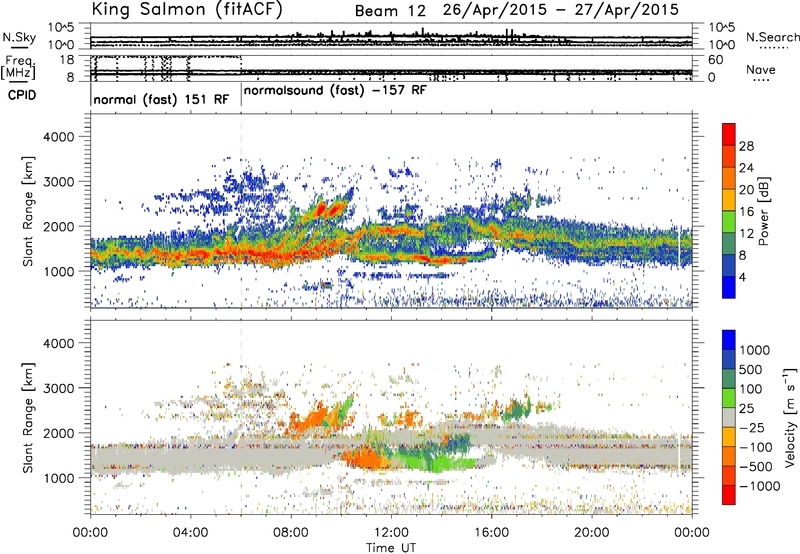The height and width of the screenshot is (554, 800).
Task: Click Slant Range [km] label of velocity panel
Action: [28, 418]
